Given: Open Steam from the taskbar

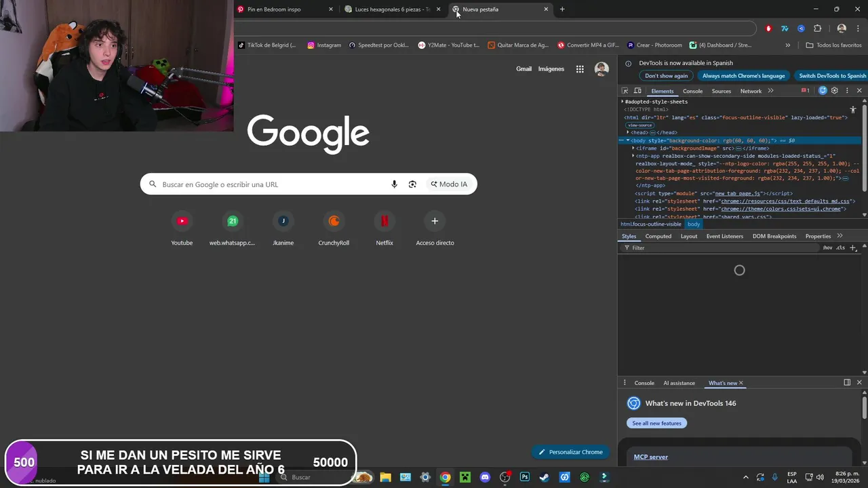Looking at the screenshot, I should [545, 477].
